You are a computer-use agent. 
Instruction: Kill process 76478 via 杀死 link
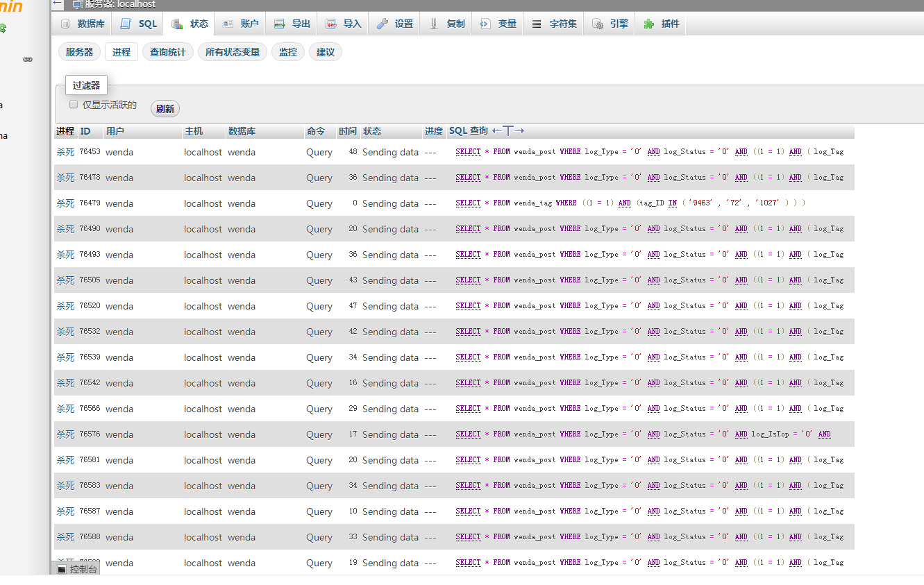coord(65,178)
